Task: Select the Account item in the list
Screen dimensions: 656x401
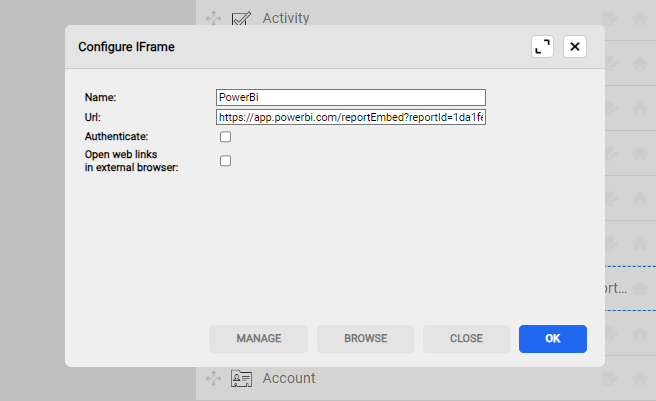Action: pos(289,378)
